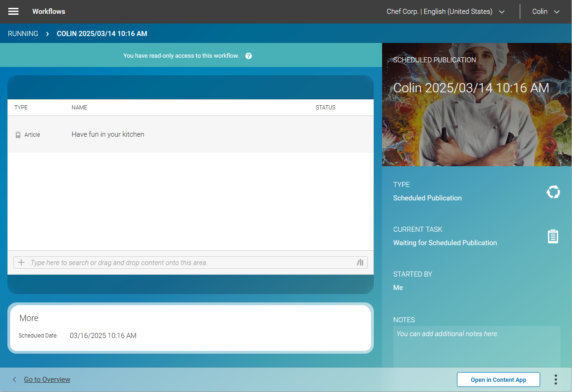Click the chef header thumbnail image
Viewport: 572px width, 392px height.
pos(477,105)
